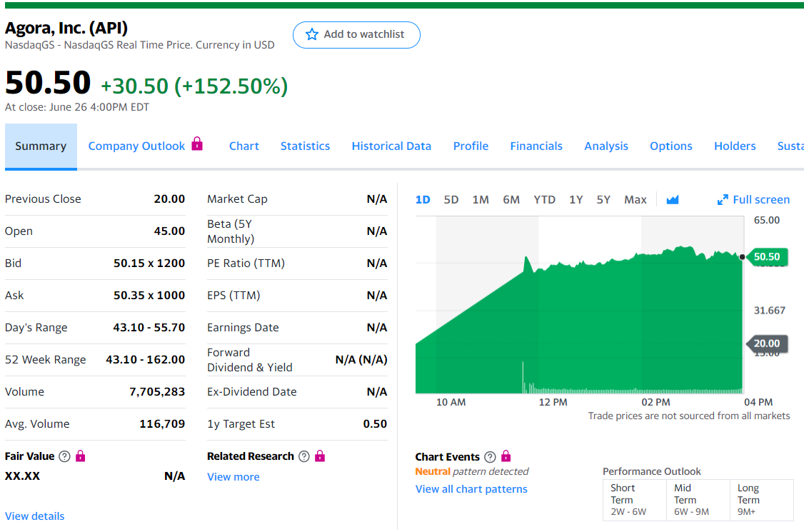Viewport: 804px width, 532px height.
Task: Click the 20.00 previous close chart marker
Action: point(767,343)
